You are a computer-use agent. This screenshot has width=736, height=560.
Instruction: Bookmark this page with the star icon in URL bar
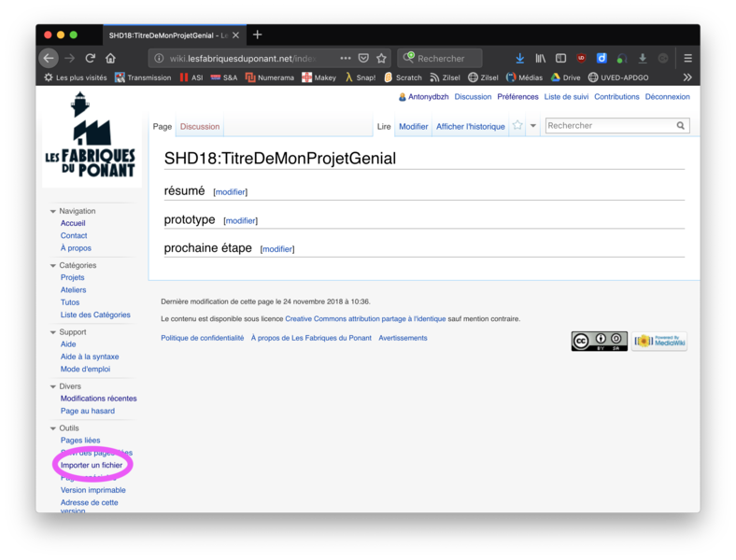[x=381, y=58]
